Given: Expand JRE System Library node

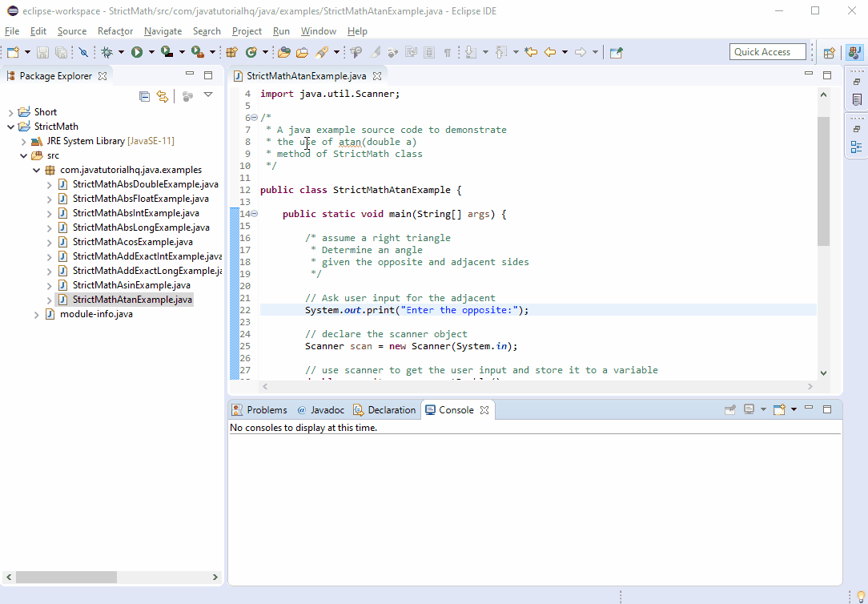Looking at the screenshot, I should (23, 142).
